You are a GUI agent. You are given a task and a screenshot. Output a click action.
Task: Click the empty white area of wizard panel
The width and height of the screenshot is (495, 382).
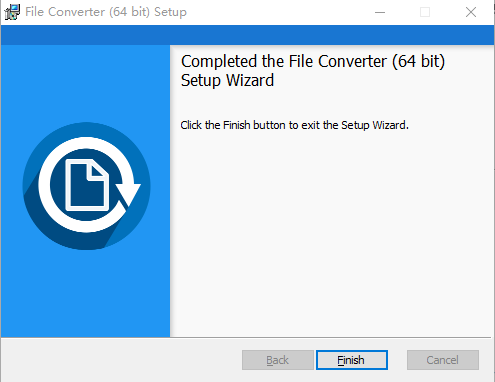point(332,233)
